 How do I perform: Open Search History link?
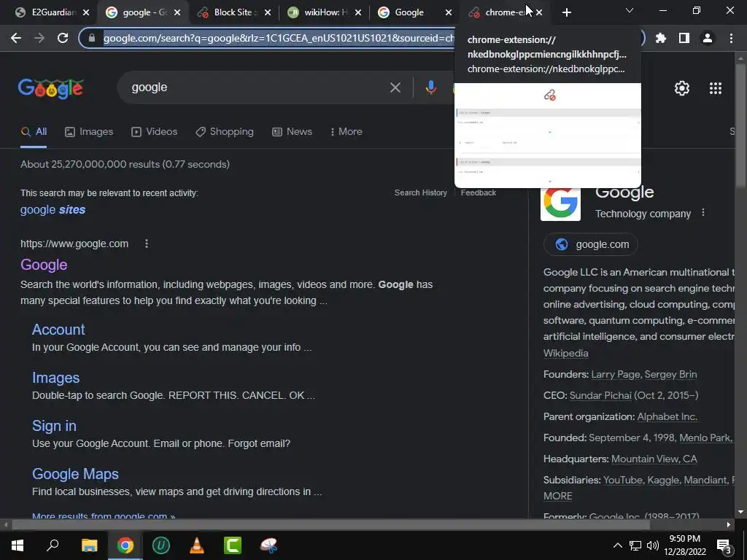pyautogui.click(x=421, y=192)
